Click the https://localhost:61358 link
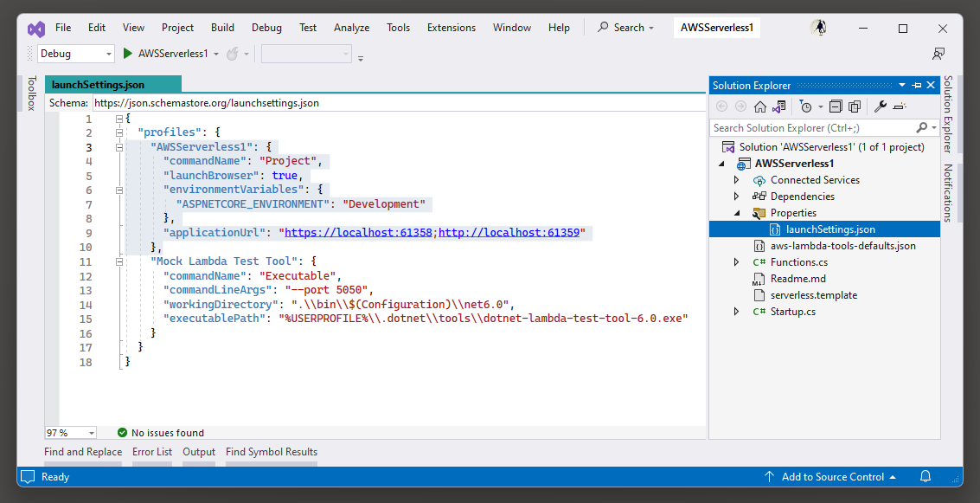Image resolution: width=980 pixels, height=503 pixels. 358,232
